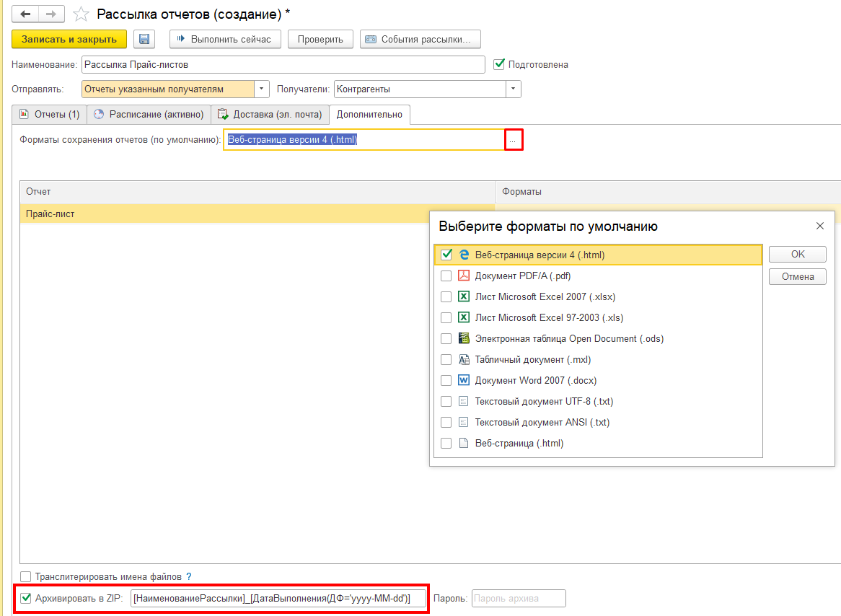Select the Прайс-лист row in table
The image size is (841, 616).
[257, 214]
